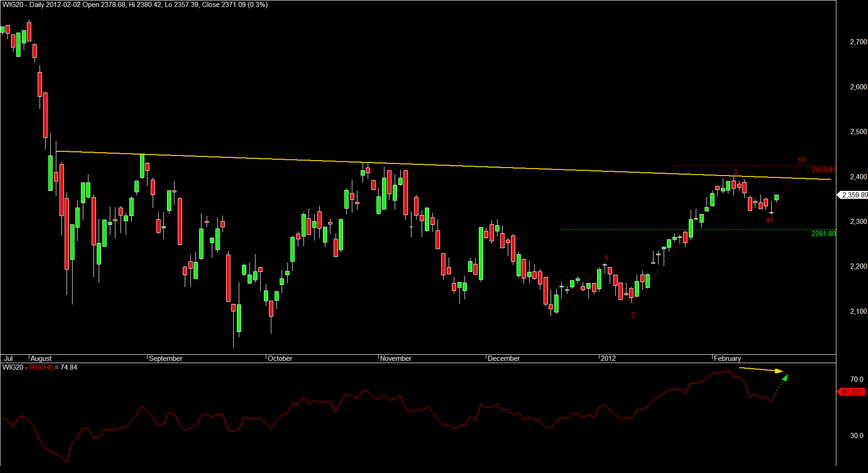Image resolution: width=868 pixels, height=473 pixels.
Task: Click the red RSI value tag 61.327
Action: [851, 392]
